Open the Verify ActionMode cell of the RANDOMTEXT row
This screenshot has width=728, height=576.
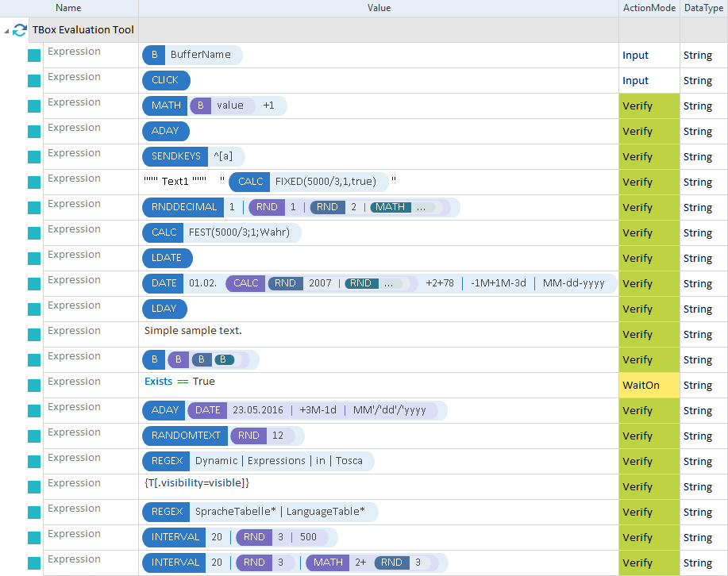pyautogui.click(x=649, y=436)
